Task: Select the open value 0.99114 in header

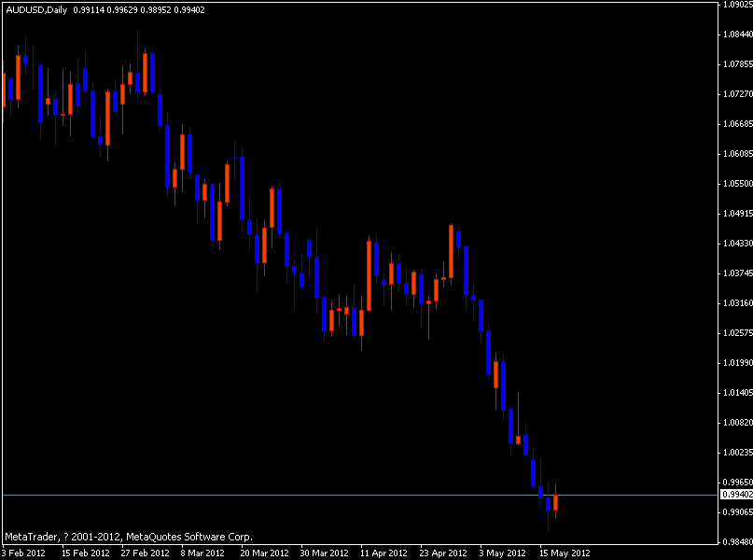Action: click(x=89, y=10)
